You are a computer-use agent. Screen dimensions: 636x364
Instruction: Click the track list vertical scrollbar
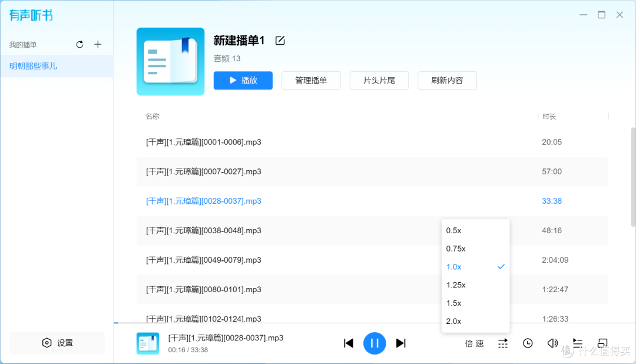coord(633,177)
